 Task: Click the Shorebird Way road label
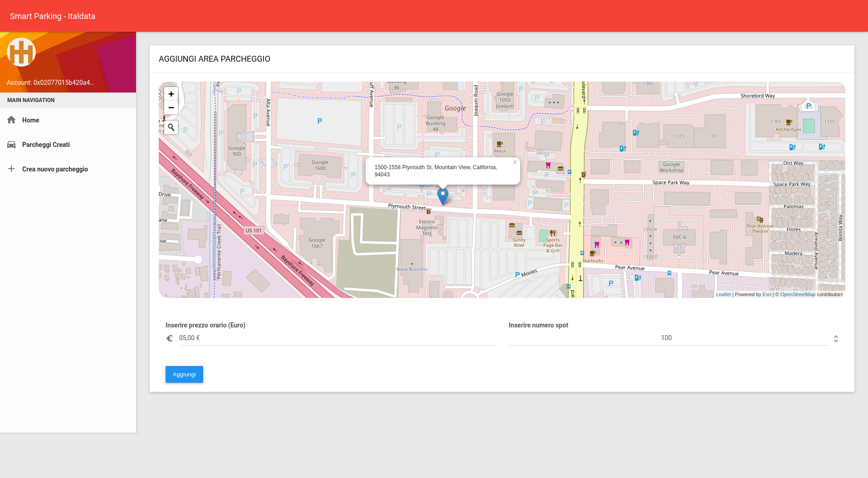point(758,96)
